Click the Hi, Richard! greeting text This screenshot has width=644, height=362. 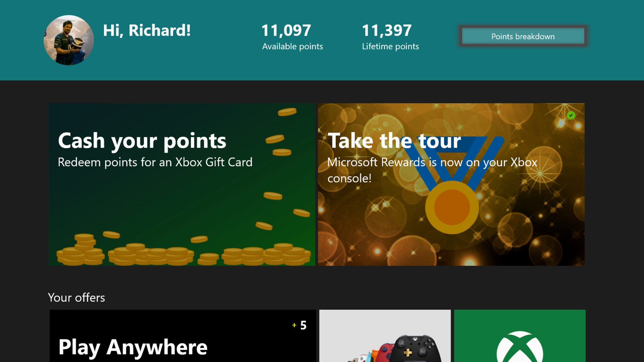147,30
